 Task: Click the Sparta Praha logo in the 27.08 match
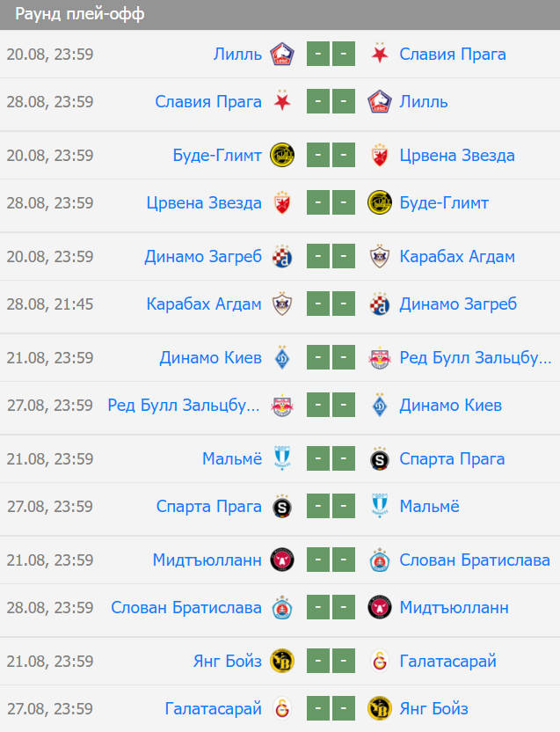coord(282,506)
